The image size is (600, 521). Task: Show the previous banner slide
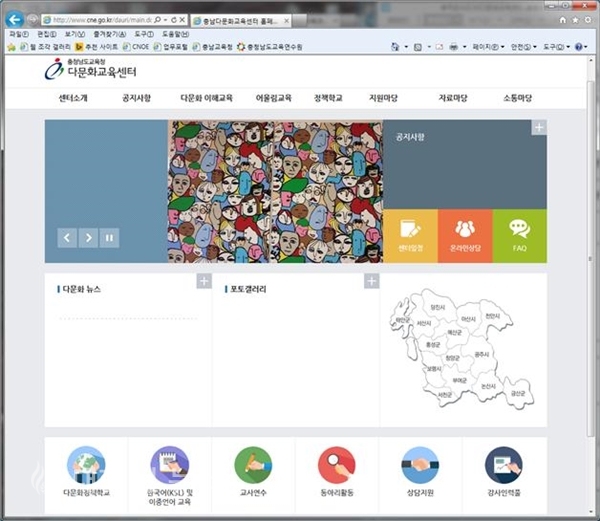click(x=67, y=238)
